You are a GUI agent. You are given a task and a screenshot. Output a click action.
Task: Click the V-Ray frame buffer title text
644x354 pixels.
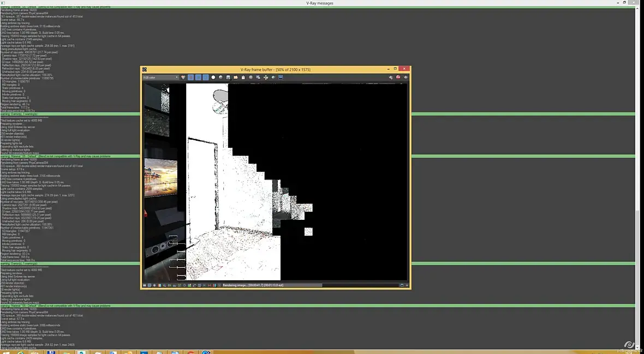tap(276, 69)
